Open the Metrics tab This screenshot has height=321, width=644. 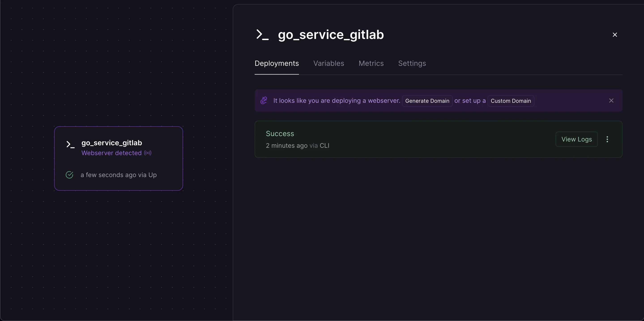coord(371,64)
